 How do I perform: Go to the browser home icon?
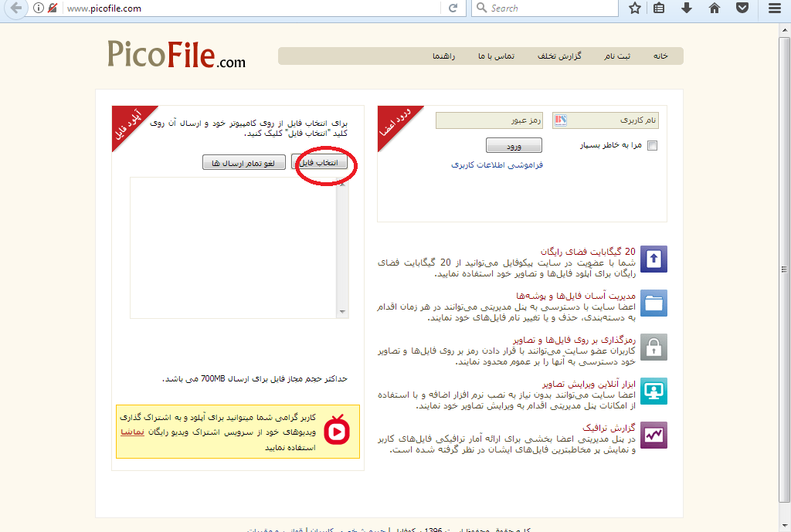coord(715,8)
